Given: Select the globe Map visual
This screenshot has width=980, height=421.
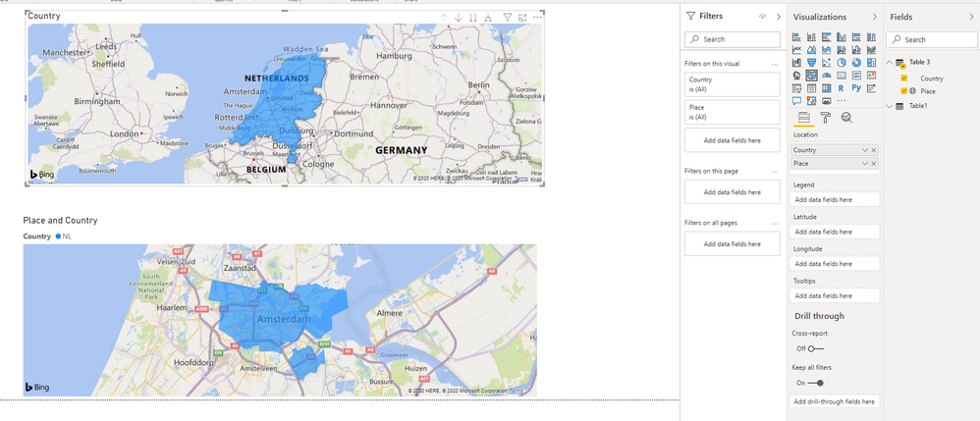Looking at the screenshot, I should click(797, 75).
